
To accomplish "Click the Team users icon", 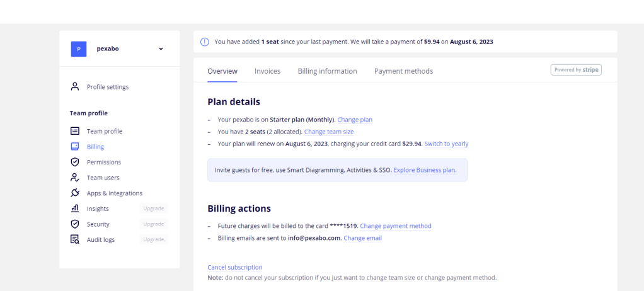I will (75, 178).
